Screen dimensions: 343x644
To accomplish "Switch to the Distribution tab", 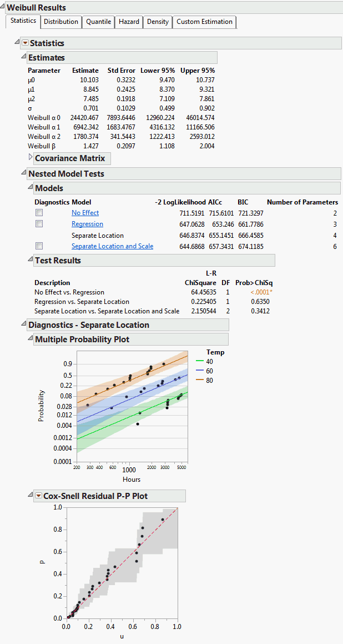I will coord(61,22).
